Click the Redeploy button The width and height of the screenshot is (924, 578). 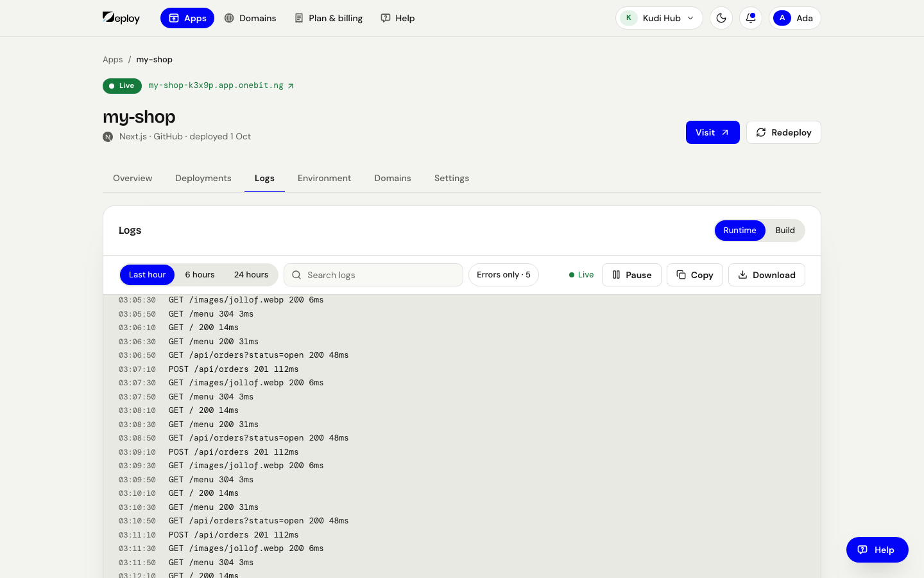(783, 132)
